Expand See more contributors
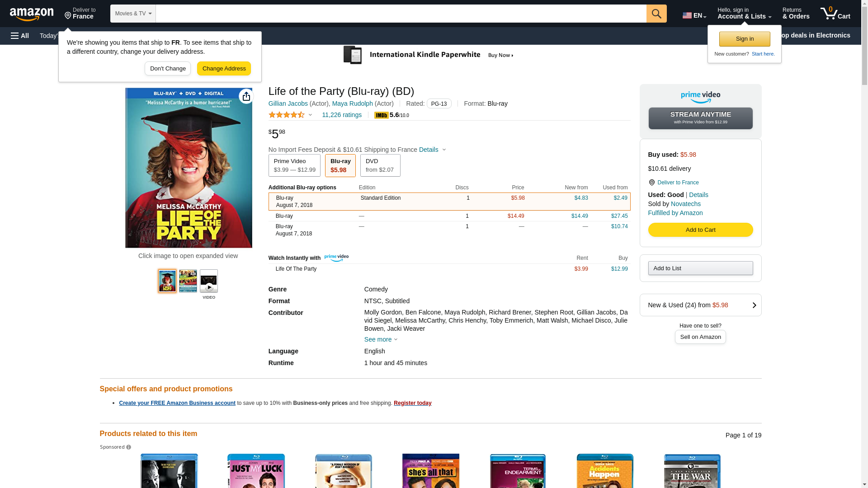868x488 pixels. click(x=381, y=339)
